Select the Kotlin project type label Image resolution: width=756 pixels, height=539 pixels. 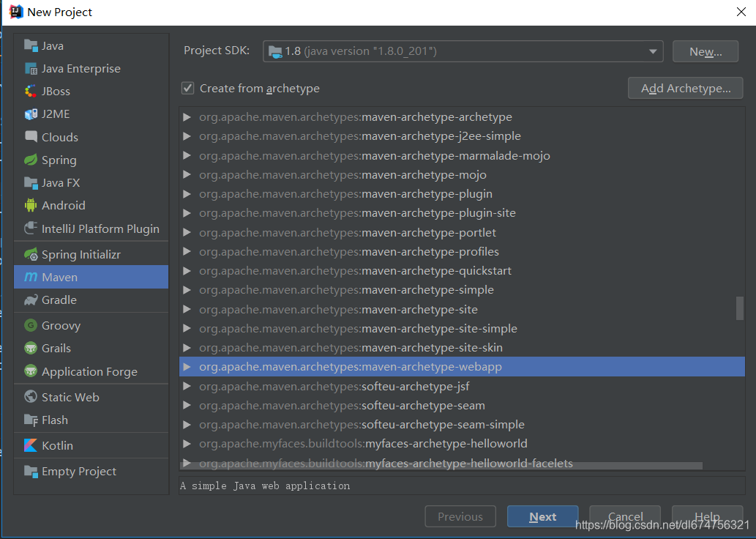57,445
